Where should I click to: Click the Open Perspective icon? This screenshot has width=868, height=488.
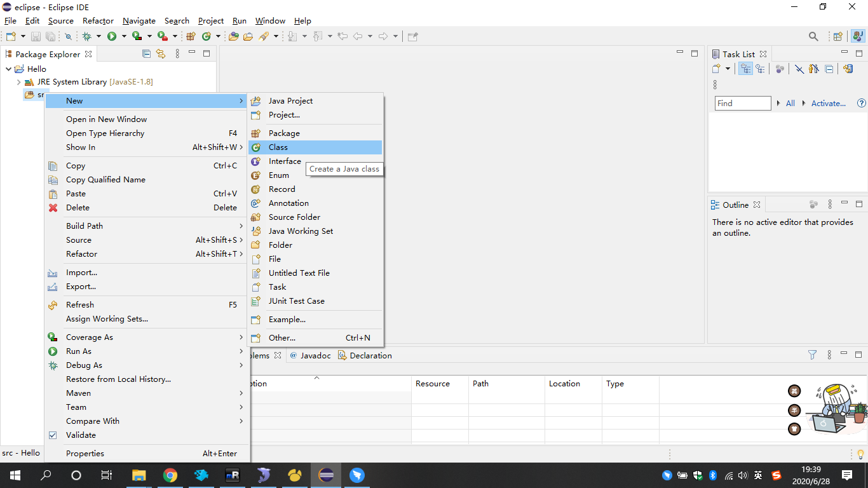pos(838,36)
